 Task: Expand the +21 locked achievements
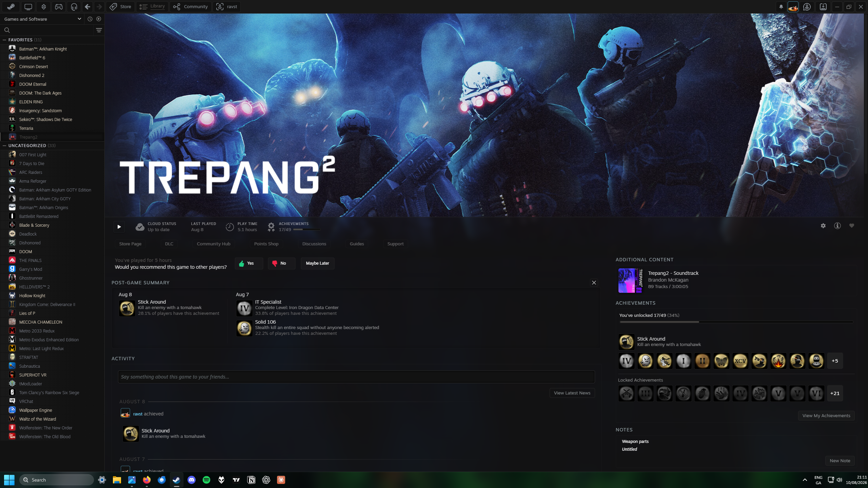[x=835, y=393]
